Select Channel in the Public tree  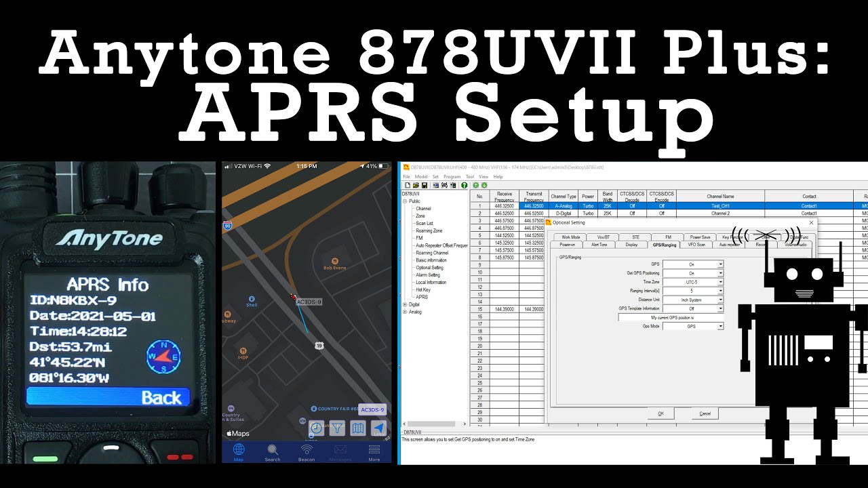(423, 209)
